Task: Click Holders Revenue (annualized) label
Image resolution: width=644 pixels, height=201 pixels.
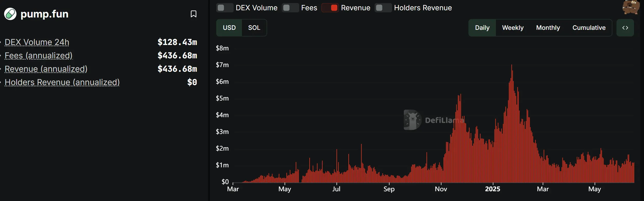Action: (62, 82)
